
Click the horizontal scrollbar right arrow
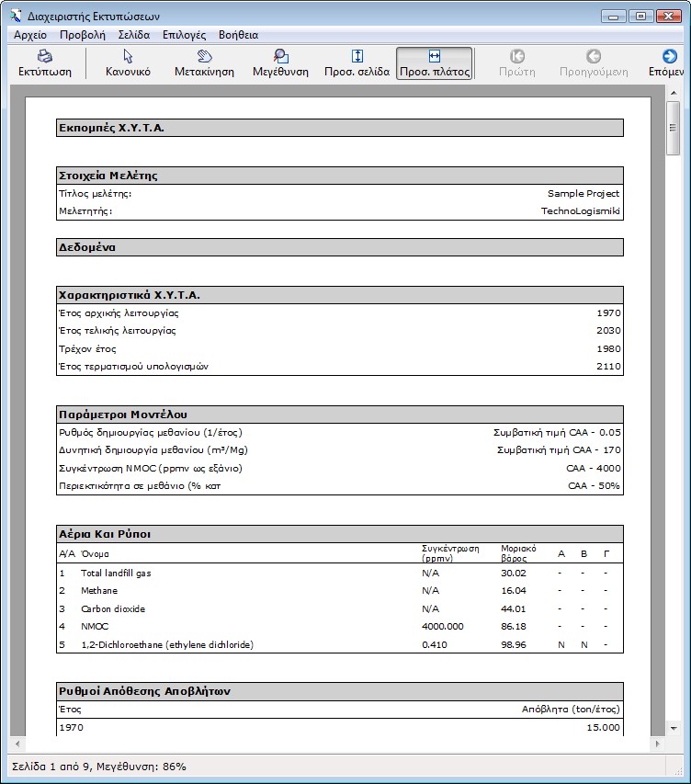pos(658,744)
